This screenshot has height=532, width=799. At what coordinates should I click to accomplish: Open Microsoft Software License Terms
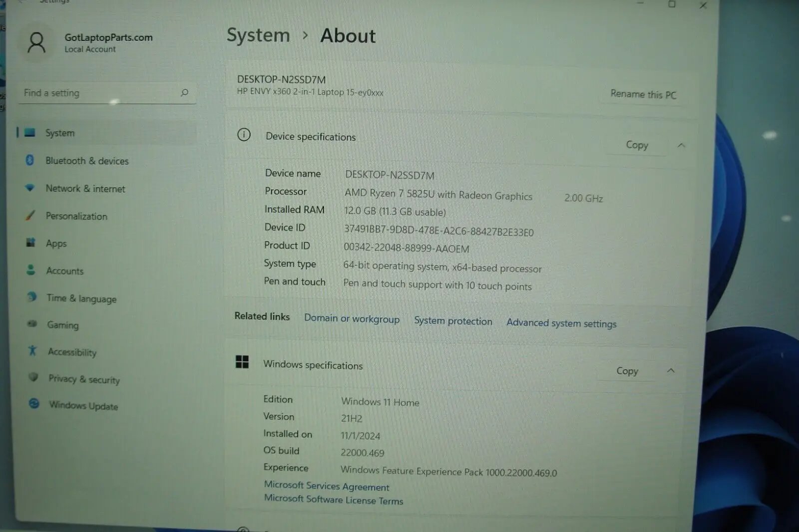pos(333,501)
